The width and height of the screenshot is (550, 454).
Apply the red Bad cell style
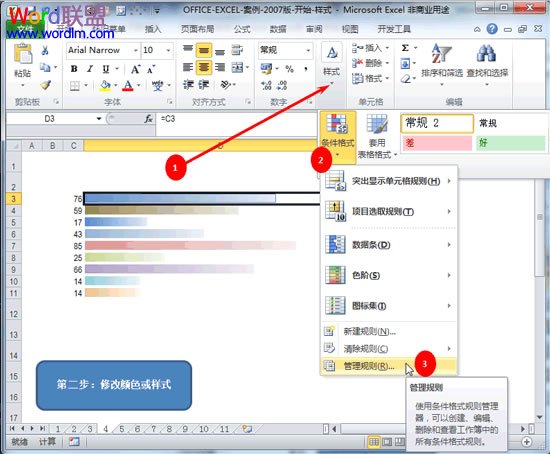[437, 143]
